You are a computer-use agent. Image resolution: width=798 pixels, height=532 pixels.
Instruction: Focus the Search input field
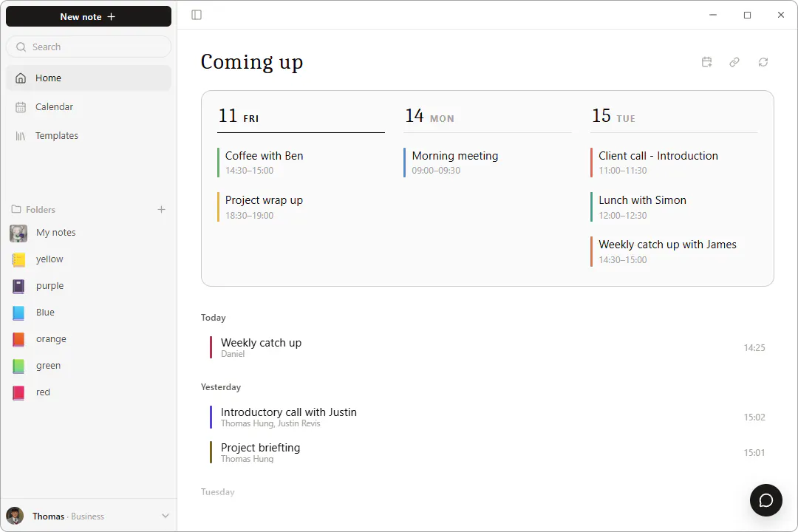click(x=89, y=47)
